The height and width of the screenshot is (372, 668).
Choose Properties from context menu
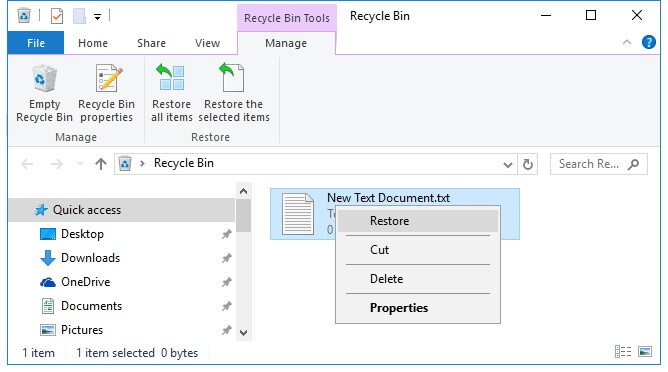click(418, 308)
